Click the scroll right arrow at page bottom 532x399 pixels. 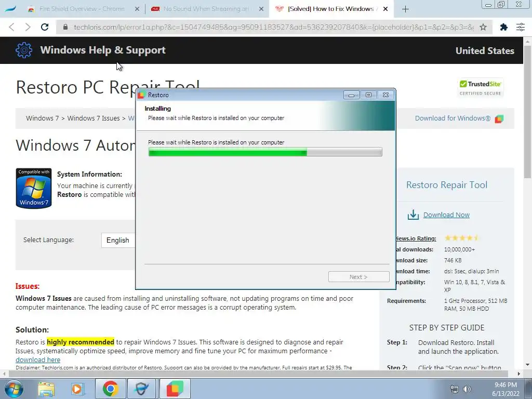click(x=519, y=374)
